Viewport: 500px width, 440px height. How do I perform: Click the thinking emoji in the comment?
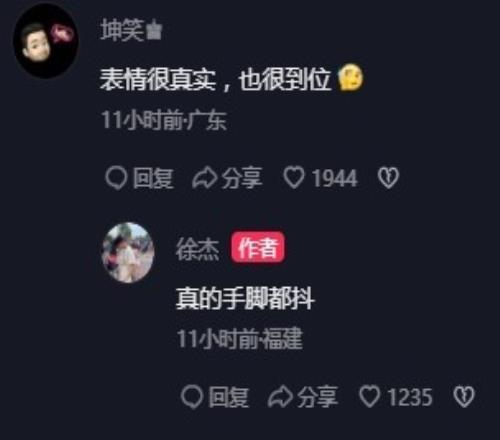click(351, 77)
